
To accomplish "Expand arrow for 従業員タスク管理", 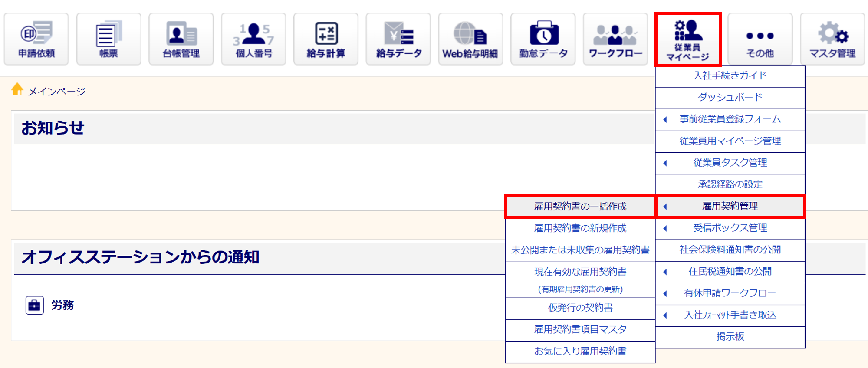I will tap(665, 163).
